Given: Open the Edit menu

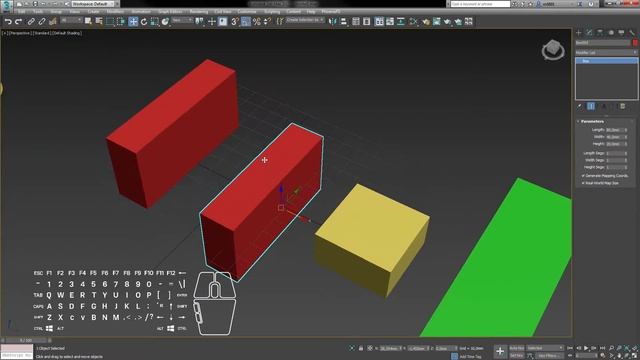Looking at the screenshot, I should [x=21, y=12].
